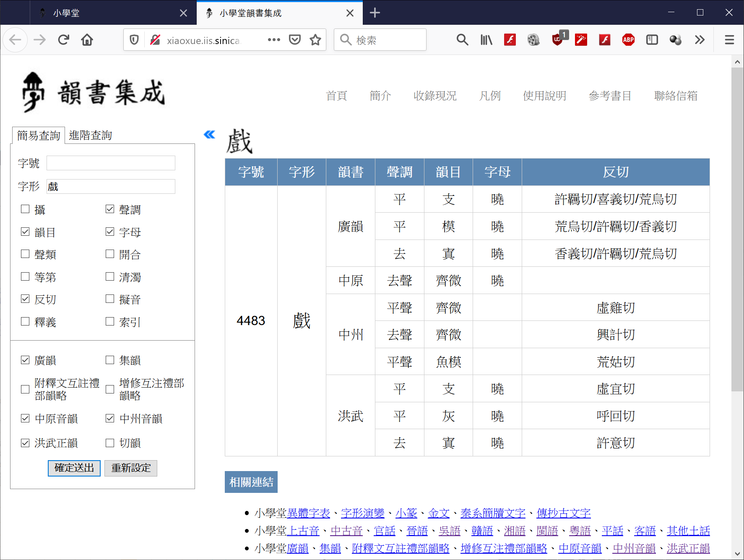This screenshot has height=560, width=744.
Task: Toggle the sidebar view icon
Action: coord(652,40)
